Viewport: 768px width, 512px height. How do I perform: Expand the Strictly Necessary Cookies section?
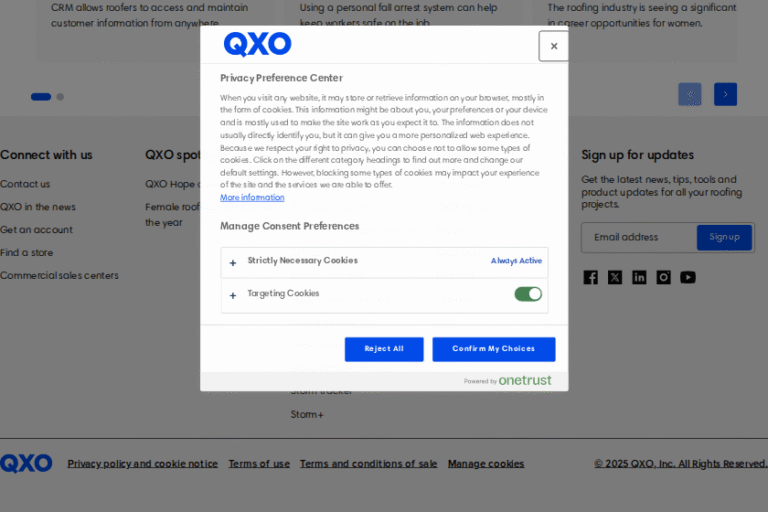(x=233, y=263)
